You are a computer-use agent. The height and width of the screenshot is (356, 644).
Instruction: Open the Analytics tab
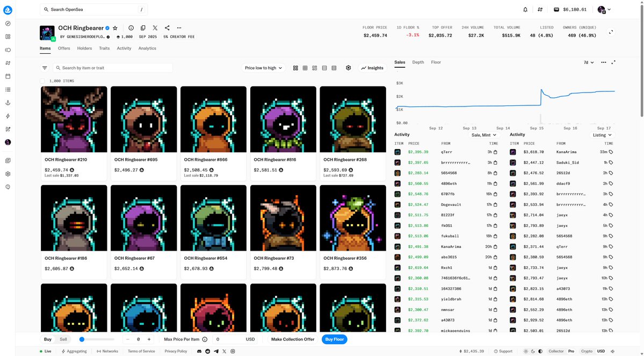pos(147,48)
